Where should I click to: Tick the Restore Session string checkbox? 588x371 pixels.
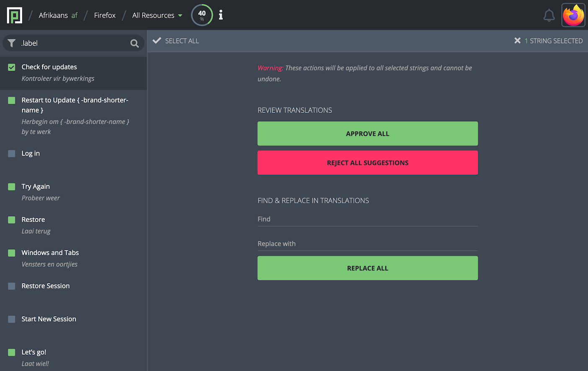[x=12, y=286]
